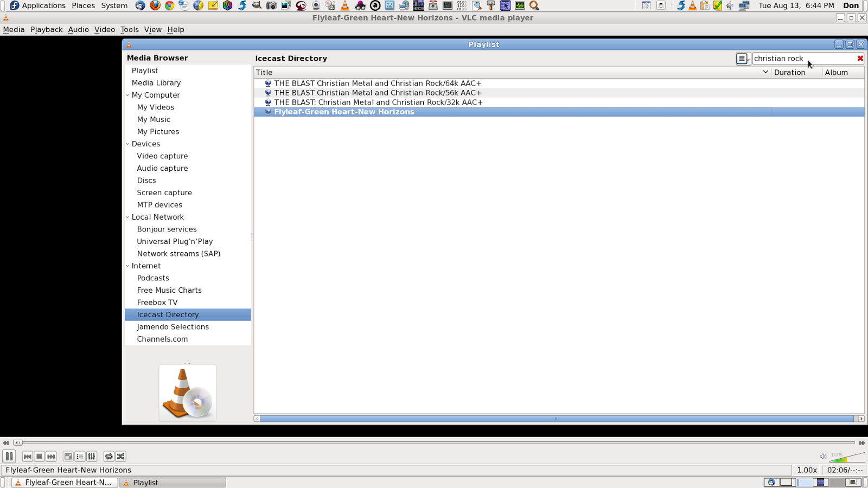Collapse the Internet tree section
The image size is (868, 488).
click(128, 266)
